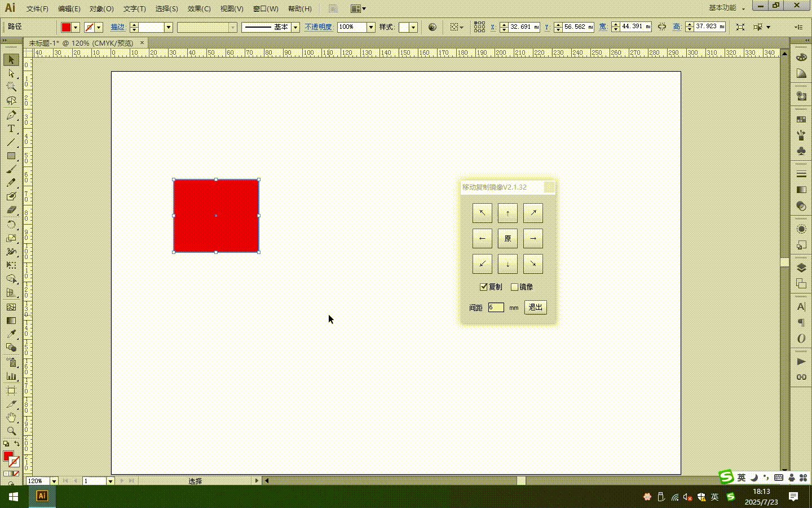
Task: Select the Pen tool
Action: [x=11, y=115]
